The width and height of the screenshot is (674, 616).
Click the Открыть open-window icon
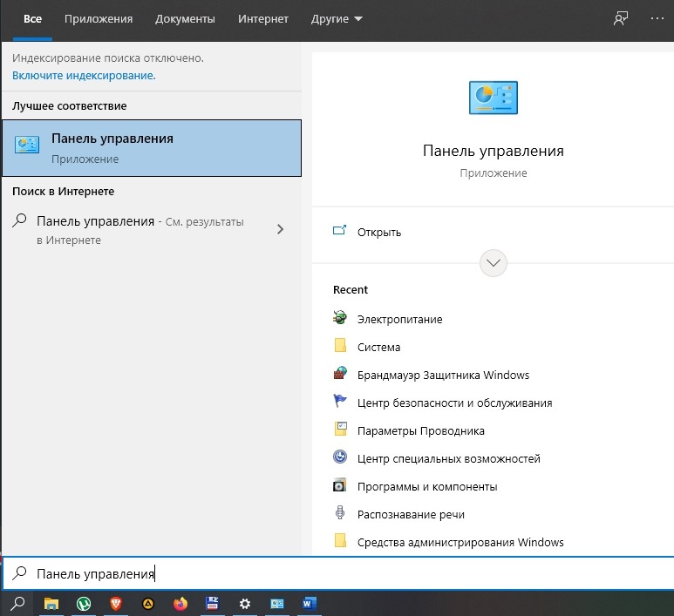tap(339, 231)
